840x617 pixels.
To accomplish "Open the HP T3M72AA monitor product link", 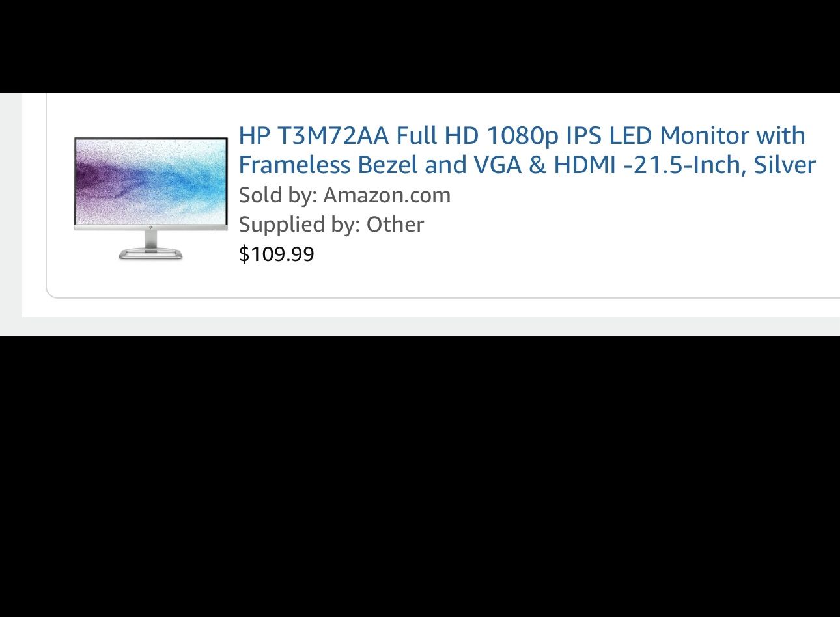I will (527, 150).
